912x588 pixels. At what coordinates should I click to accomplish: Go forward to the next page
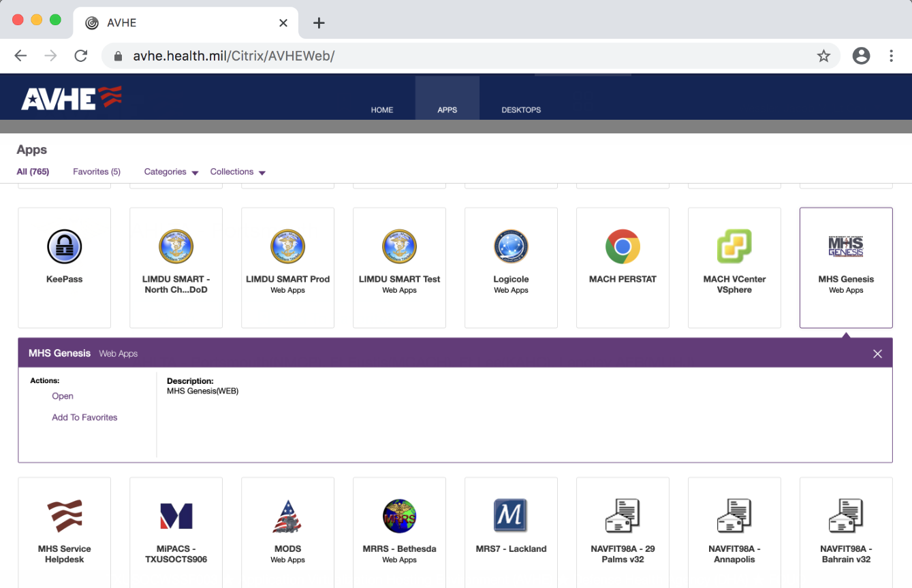coord(50,56)
